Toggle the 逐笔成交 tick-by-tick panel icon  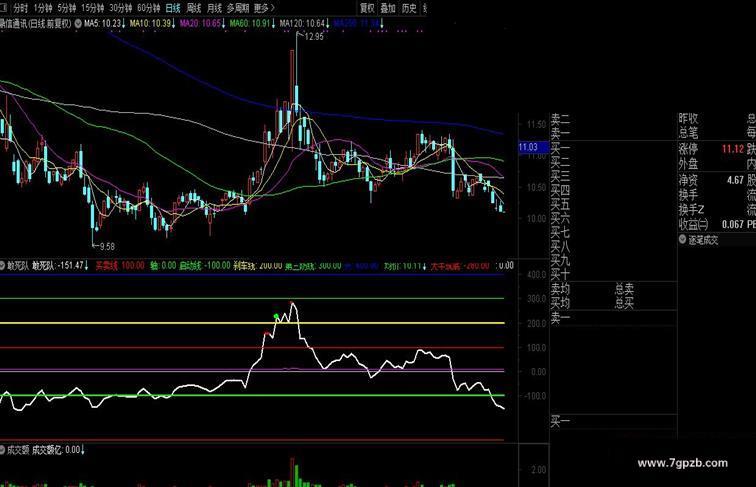click(x=682, y=239)
